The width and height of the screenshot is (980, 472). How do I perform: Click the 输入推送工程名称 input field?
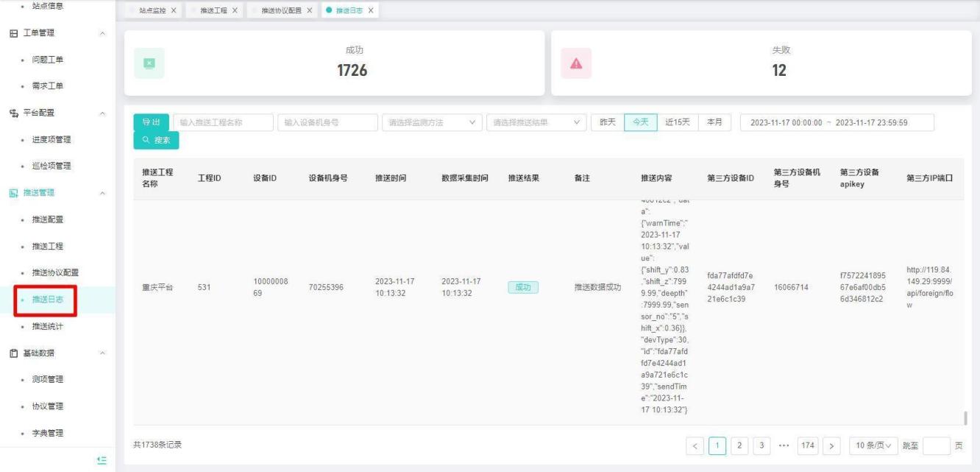(x=223, y=122)
